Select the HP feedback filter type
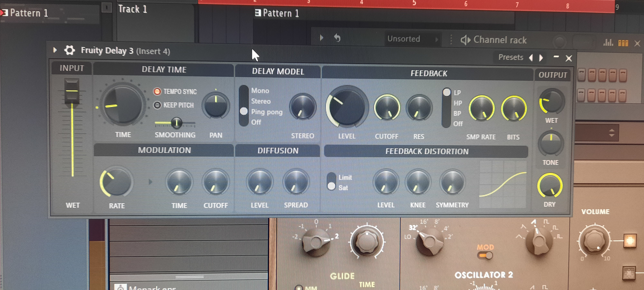 458,103
